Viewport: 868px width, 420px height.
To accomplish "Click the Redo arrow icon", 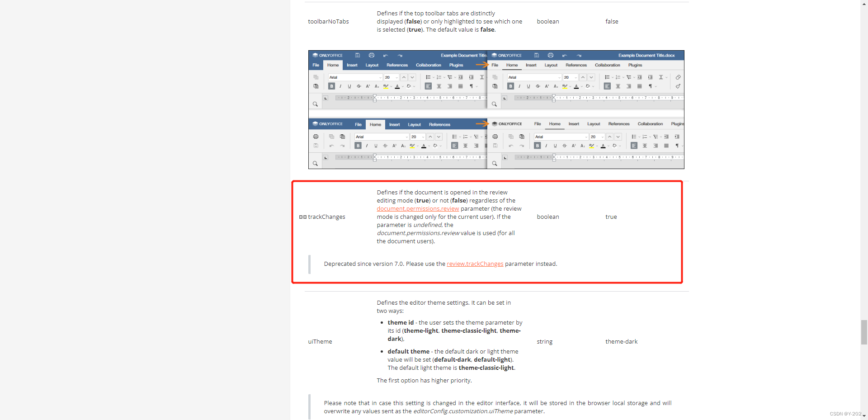I will (400, 56).
